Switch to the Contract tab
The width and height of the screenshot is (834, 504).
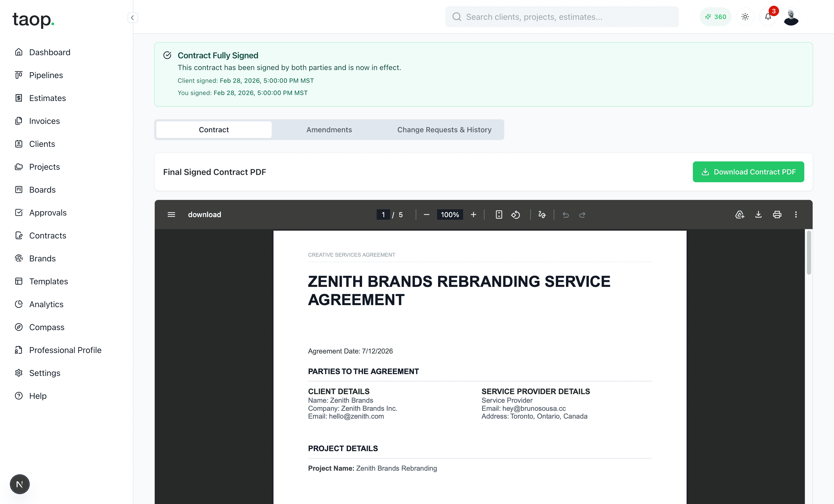tap(214, 130)
